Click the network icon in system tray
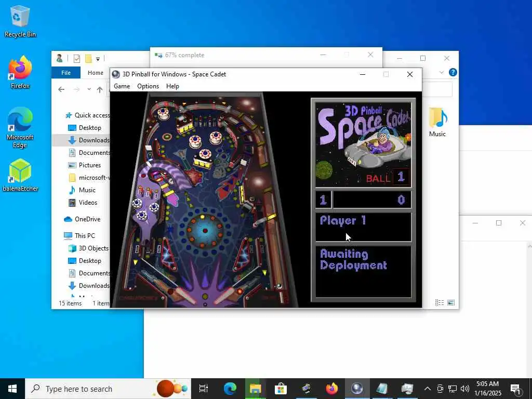532x399 pixels. [453, 389]
